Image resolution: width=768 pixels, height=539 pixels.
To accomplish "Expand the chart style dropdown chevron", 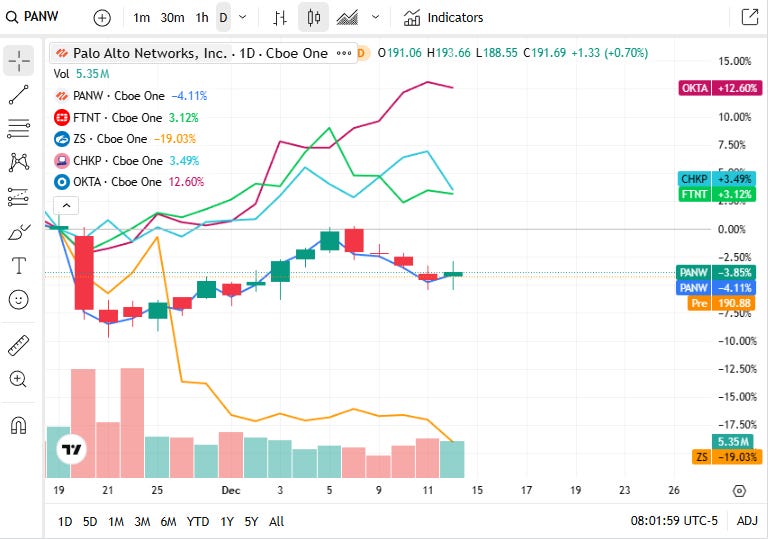I will pyautogui.click(x=375, y=18).
